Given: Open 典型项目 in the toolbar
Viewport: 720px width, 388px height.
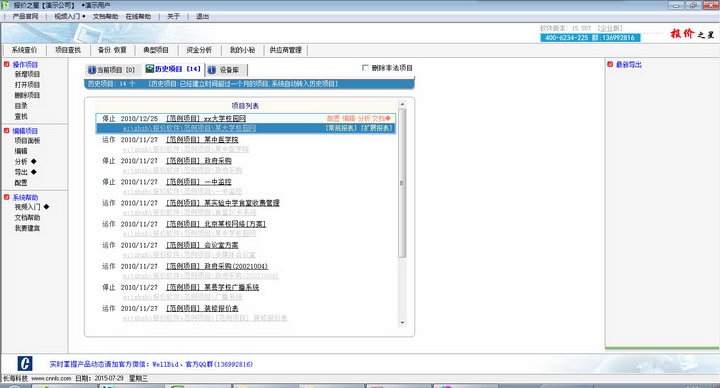Looking at the screenshot, I should click(x=156, y=50).
